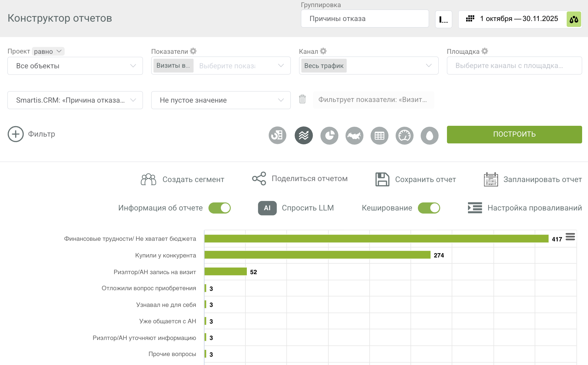Open chart hamburger export menu
The height and width of the screenshot is (365, 588).
pyautogui.click(x=570, y=237)
